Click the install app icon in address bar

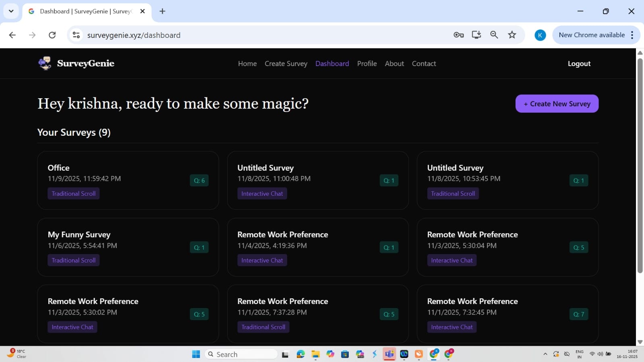(476, 35)
